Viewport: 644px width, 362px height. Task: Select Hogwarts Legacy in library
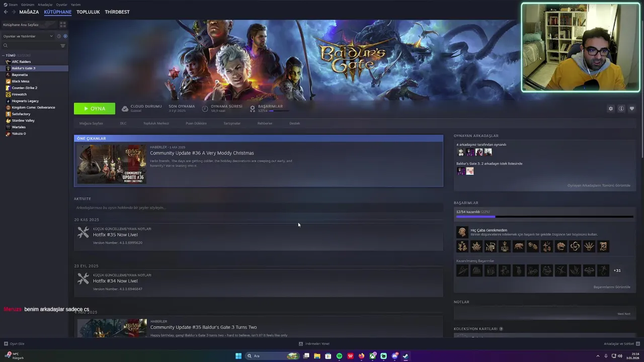point(34,101)
